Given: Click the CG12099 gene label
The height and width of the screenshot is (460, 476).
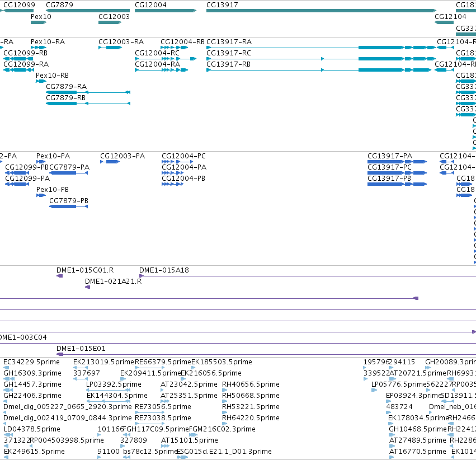Looking at the screenshot, I should 19,5.
